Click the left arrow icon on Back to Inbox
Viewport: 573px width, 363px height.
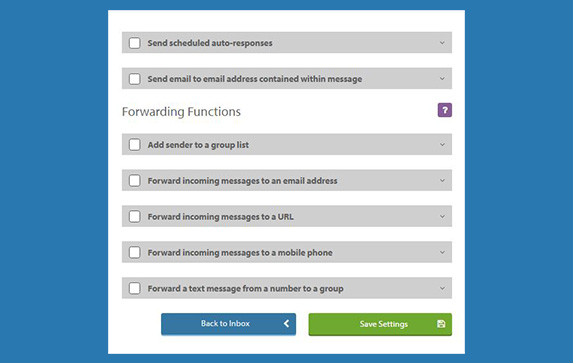(286, 324)
